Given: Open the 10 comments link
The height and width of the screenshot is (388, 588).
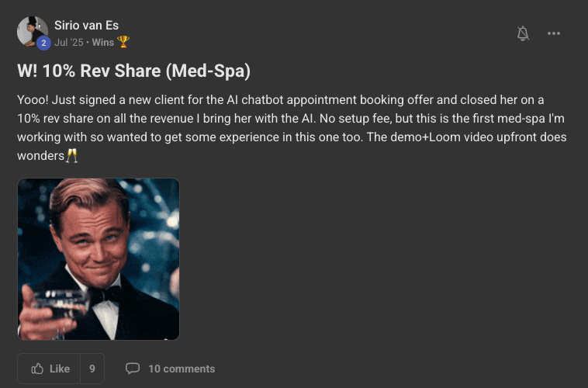Looking at the screenshot, I should pyautogui.click(x=181, y=369).
